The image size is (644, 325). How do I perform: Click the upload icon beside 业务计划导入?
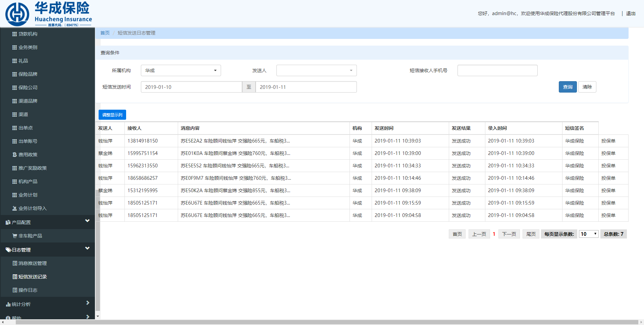(x=14, y=208)
